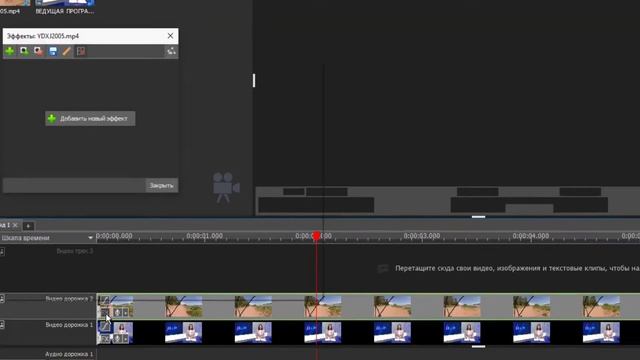The image size is (640, 360).
Task: Close the Эффекты: YDXJ2005.mp4 panel with X
Action: 170,36
